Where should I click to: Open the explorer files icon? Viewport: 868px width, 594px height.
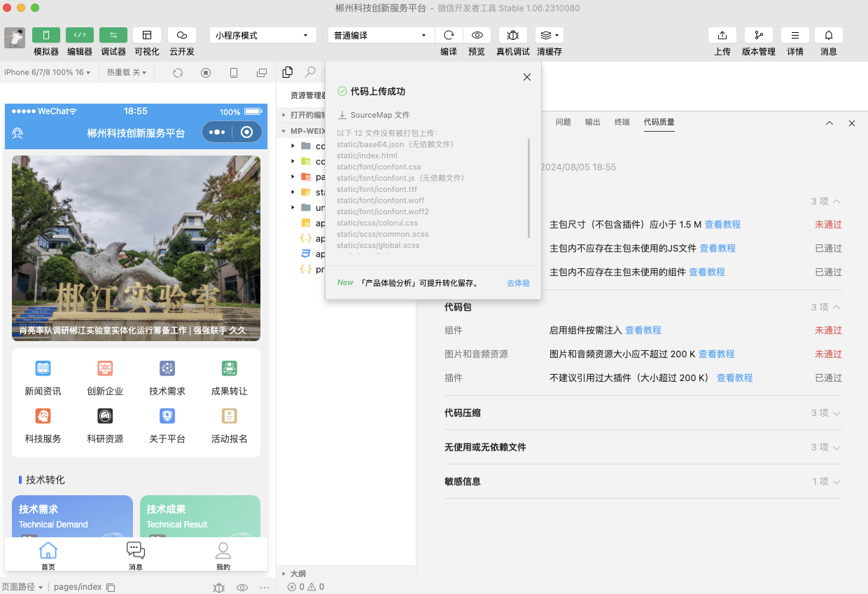click(x=287, y=72)
